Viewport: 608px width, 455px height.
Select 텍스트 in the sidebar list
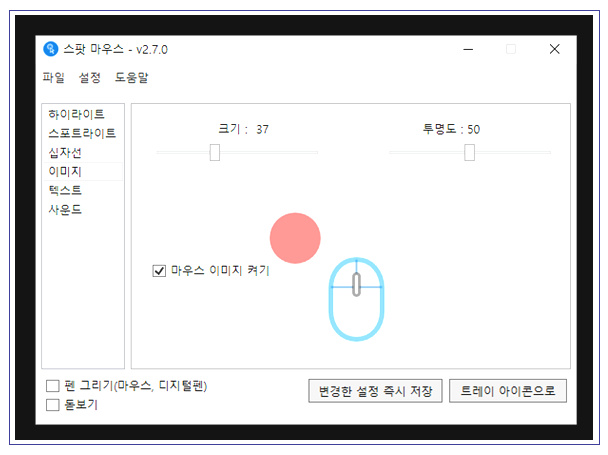click(x=83, y=190)
